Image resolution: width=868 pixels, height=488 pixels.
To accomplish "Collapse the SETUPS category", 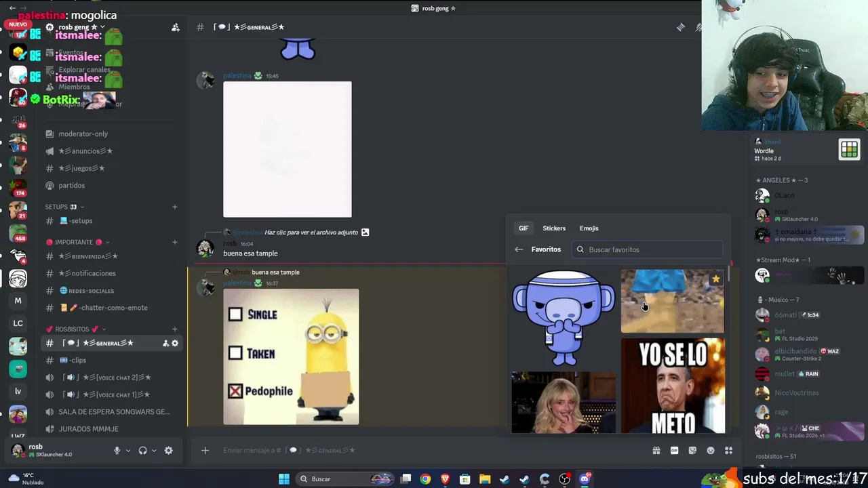I will click(x=64, y=207).
